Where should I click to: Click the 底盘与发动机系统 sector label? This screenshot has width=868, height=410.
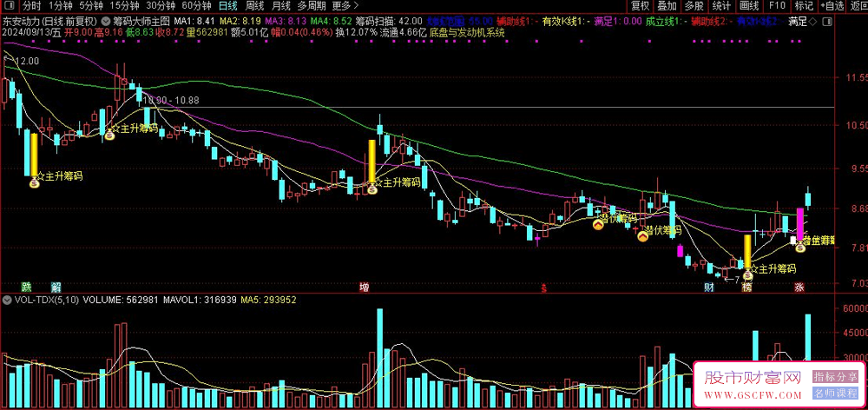coord(467,32)
